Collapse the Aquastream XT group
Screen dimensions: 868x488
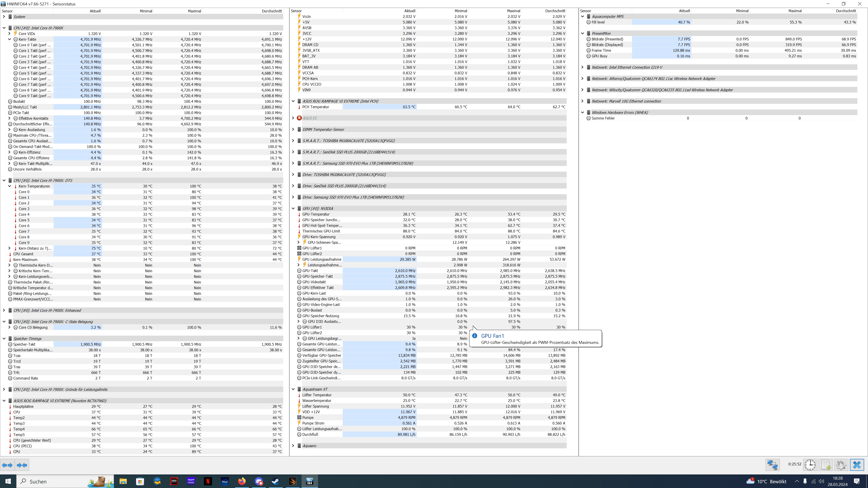tap(293, 389)
